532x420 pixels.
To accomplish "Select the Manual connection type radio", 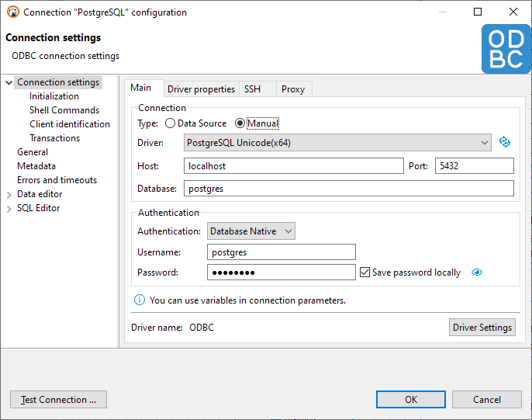I will point(240,123).
